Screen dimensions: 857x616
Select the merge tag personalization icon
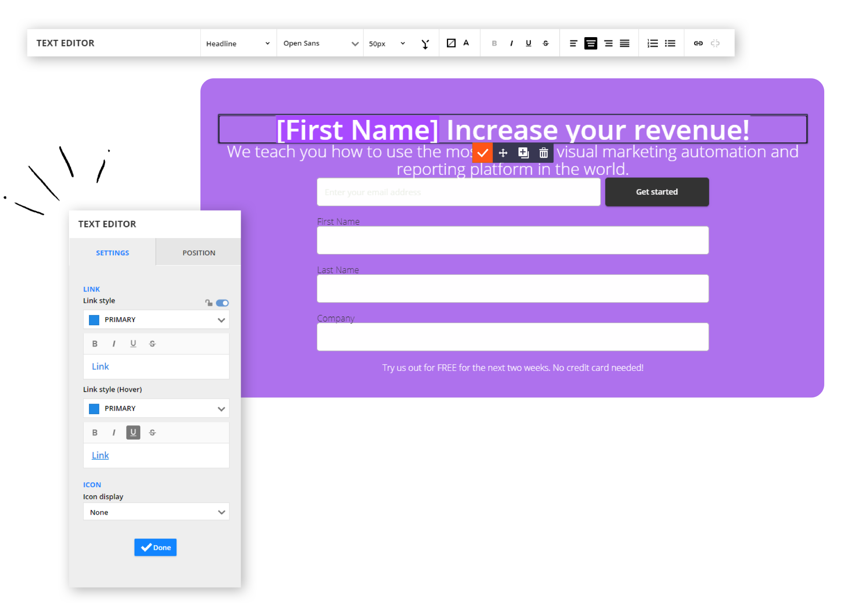425,43
